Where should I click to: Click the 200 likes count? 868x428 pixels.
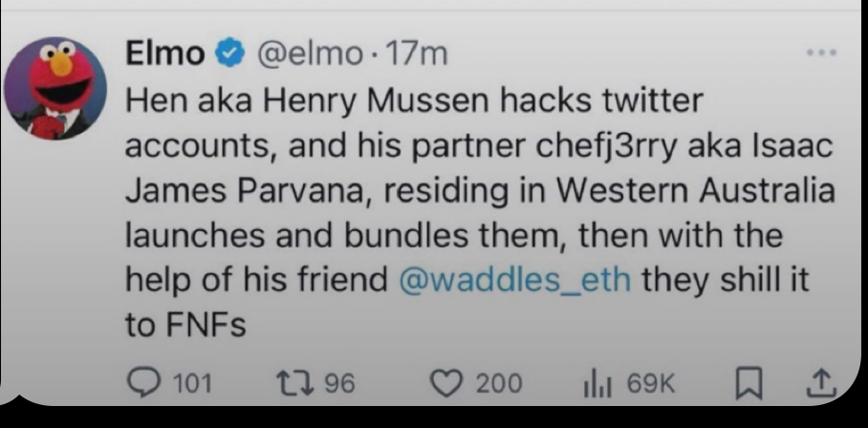[498, 383]
